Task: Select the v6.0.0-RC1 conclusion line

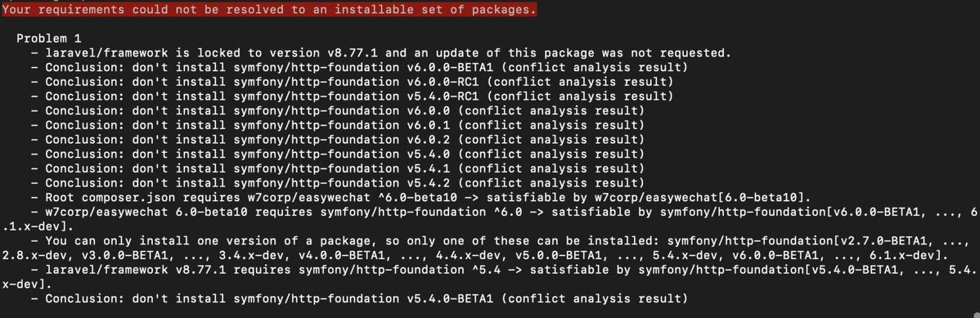Action: (x=359, y=82)
